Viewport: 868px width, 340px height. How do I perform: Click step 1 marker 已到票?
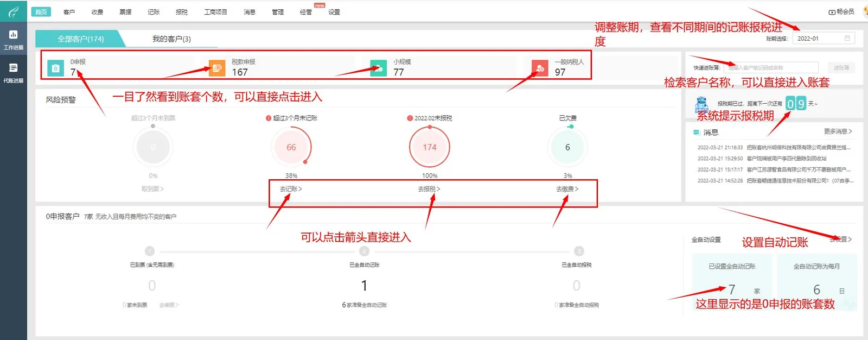point(150,251)
